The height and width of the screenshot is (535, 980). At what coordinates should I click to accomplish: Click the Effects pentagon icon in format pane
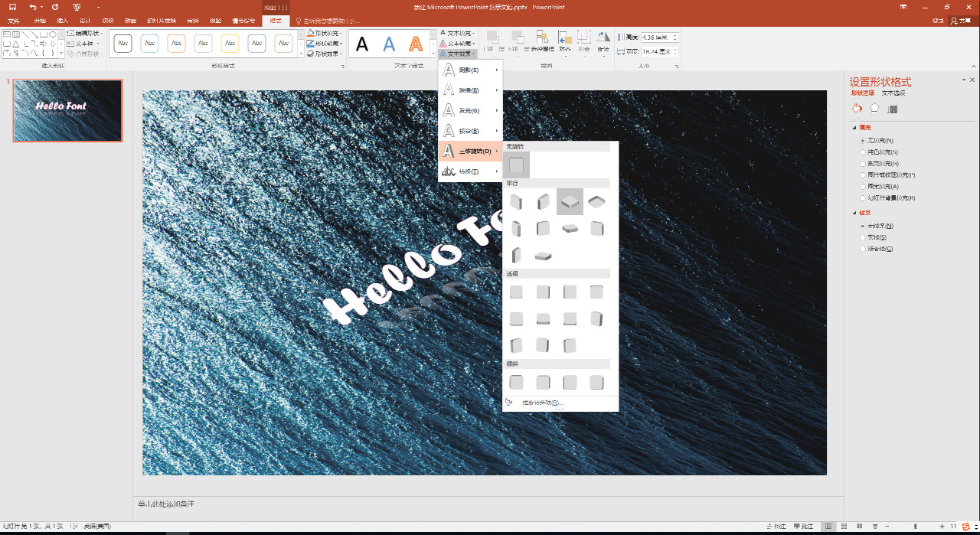pyautogui.click(x=874, y=109)
